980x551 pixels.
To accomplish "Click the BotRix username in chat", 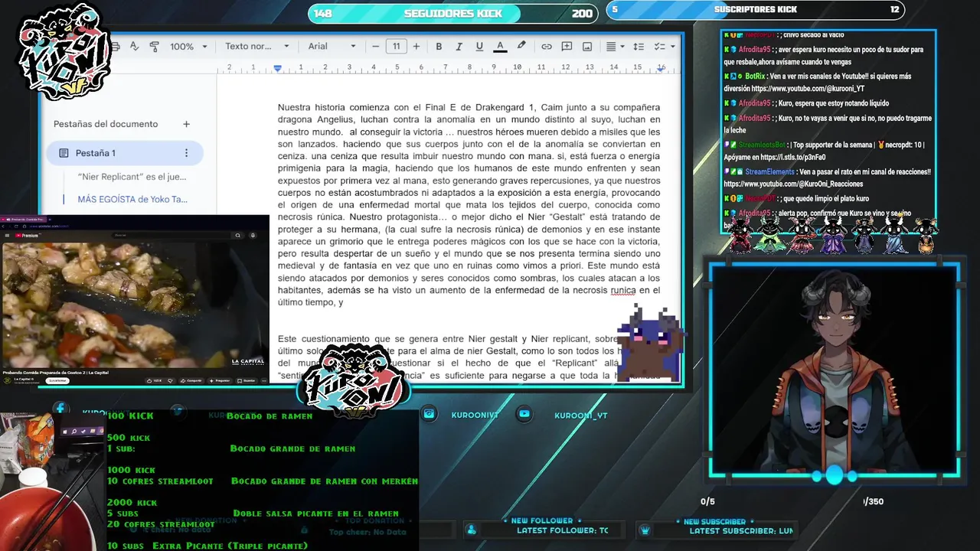I will (755, 77).
